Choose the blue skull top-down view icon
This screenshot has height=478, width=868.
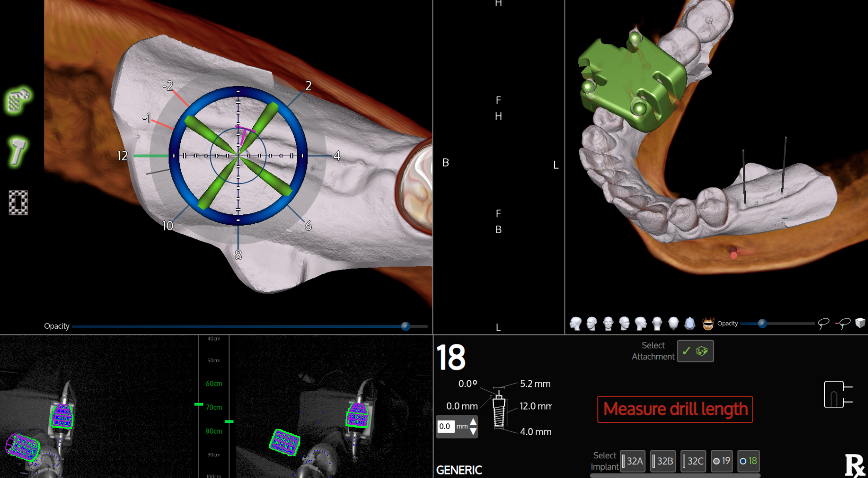point(690,323)
